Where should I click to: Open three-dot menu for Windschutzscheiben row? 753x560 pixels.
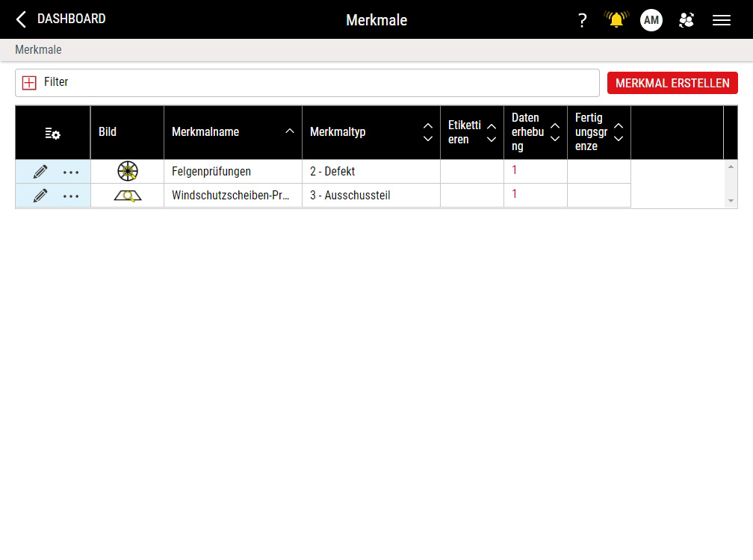point(71,196)
